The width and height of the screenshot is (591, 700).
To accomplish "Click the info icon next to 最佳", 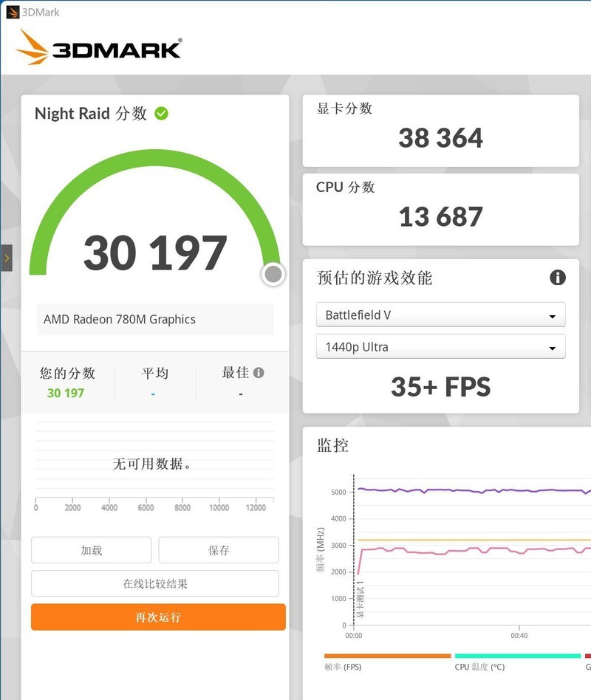I will coord(258,373).
